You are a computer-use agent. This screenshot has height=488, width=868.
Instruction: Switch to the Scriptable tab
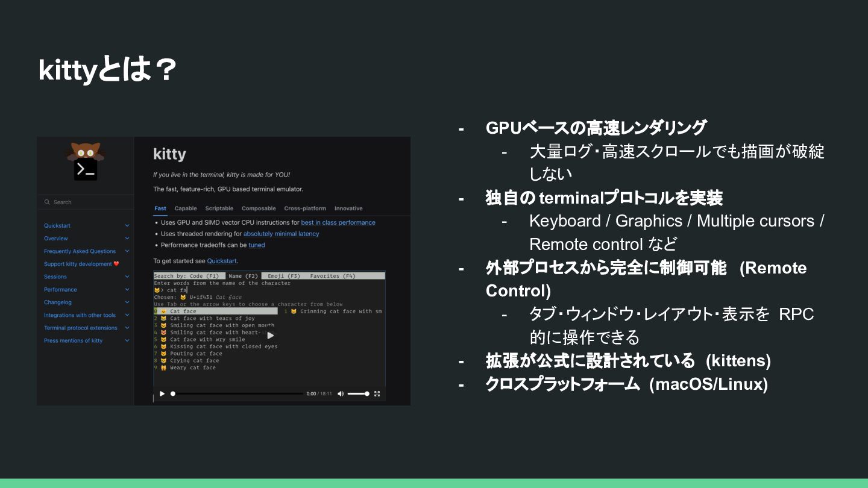tap(219, 208)
